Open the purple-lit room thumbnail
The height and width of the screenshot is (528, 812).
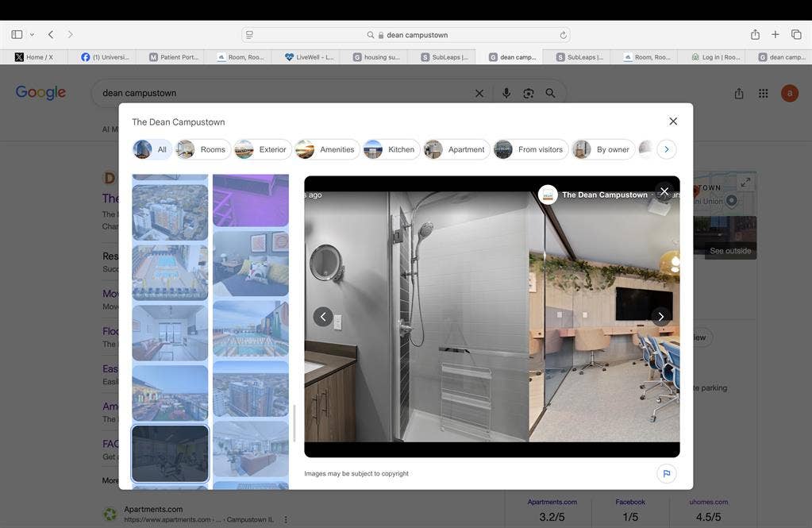[251, 200]
